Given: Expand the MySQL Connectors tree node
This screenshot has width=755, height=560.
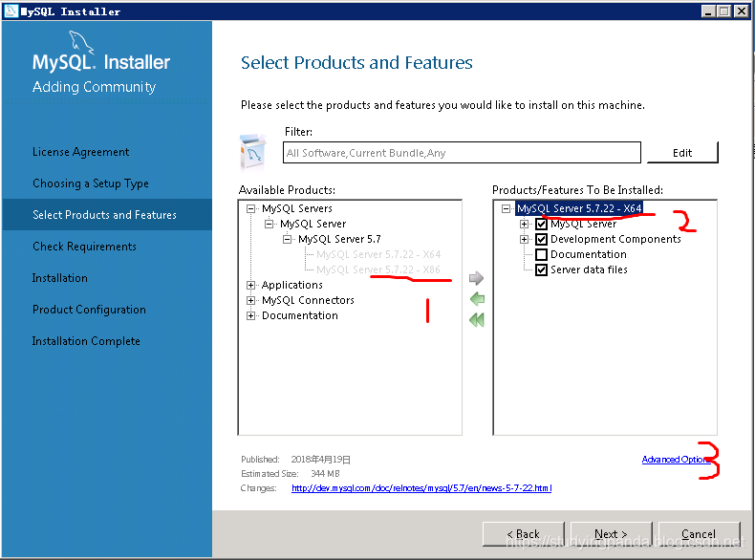Looking at the screenshot, I should [x=250, y=300].
